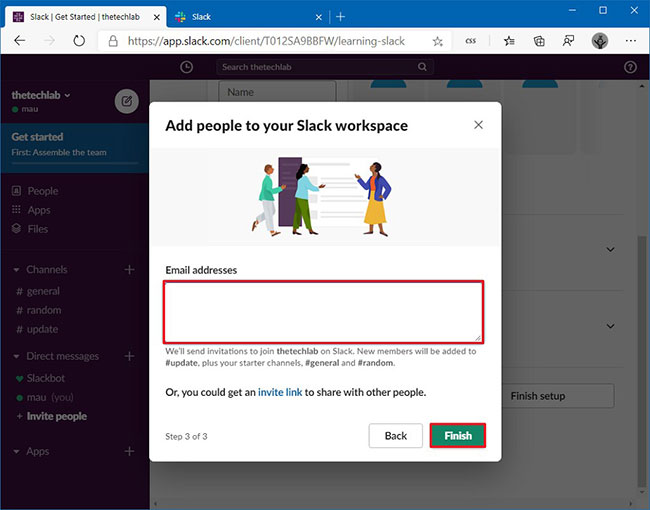
Task: Click the compose new message icon
Action: point(126,101)
